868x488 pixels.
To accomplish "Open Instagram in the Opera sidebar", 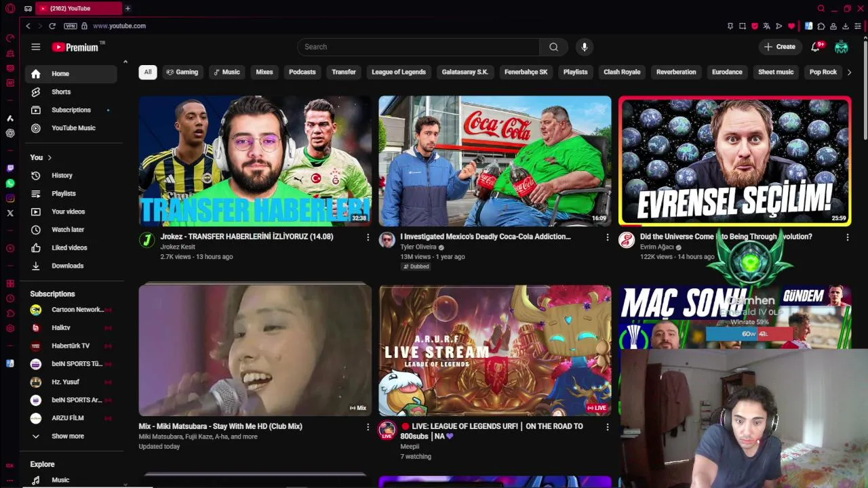I will click(10, 199).
